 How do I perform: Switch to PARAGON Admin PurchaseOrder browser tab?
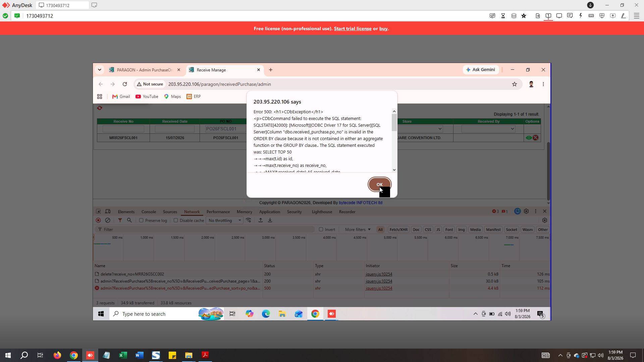coord(144,70)
